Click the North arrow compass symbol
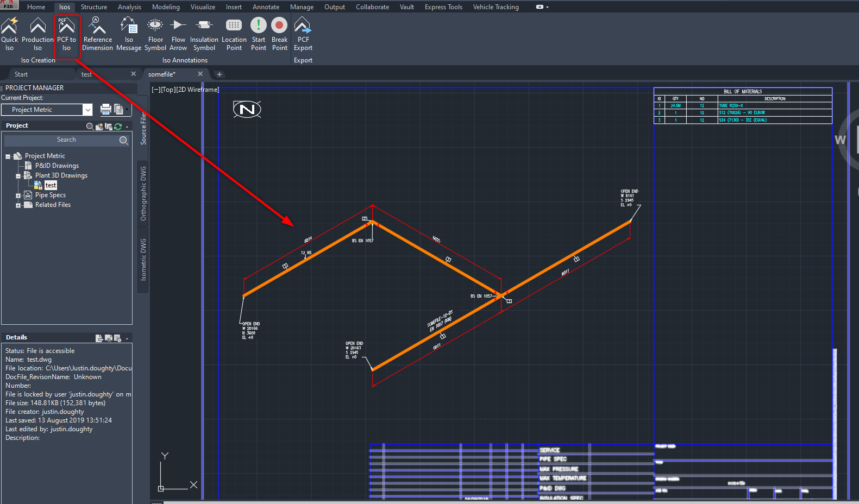This screenshot has width=859, height=504. (247, 109)
